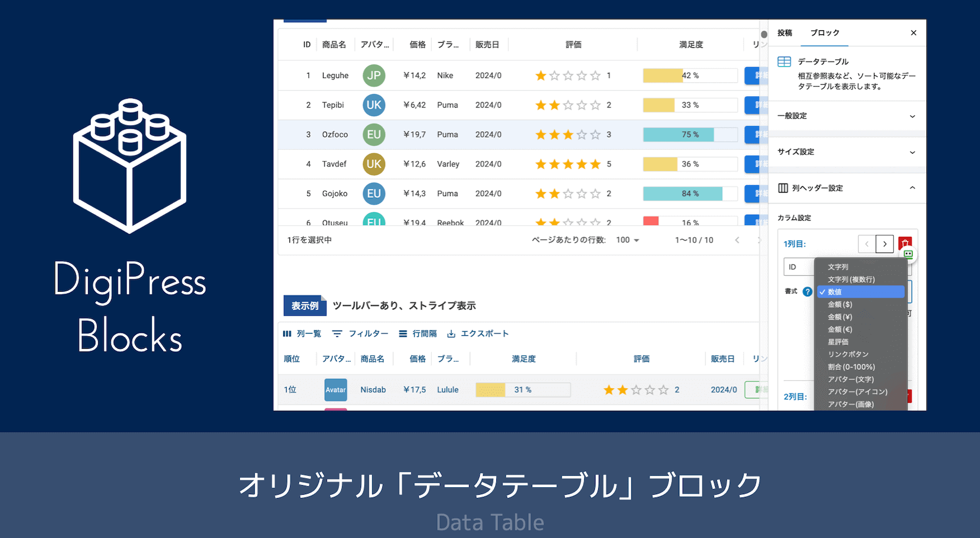Screen dimensions: 980x538
Task: Click the Varley brand cell
Action: 448,164
